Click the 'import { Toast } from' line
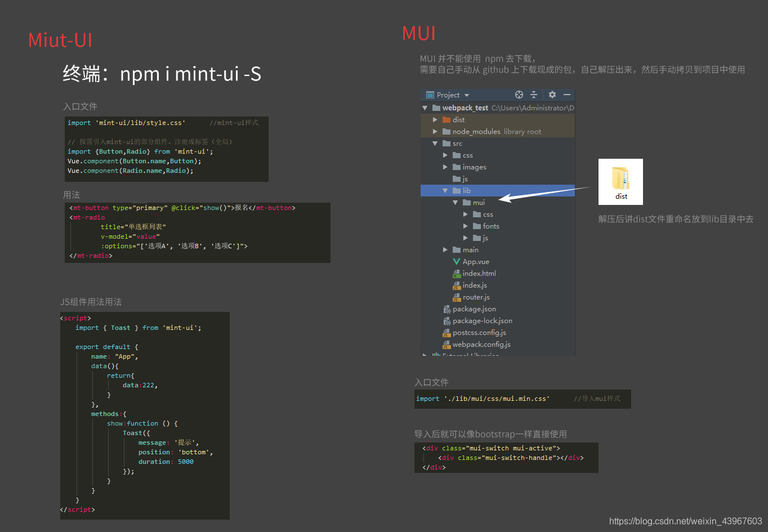Screen dimensions: 768x532 coord(138,328)
